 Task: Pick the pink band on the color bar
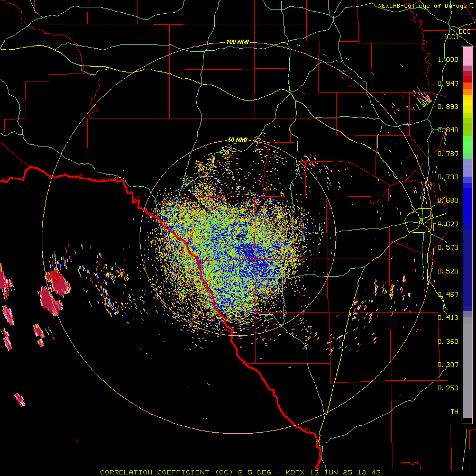[467, 57]
